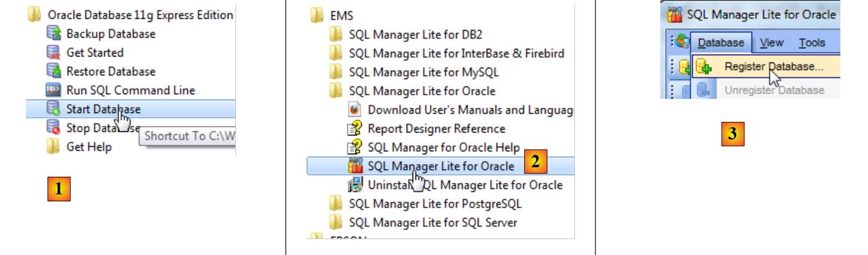
Task: Open Download User's Manuals icon
Action: click(x=355, y=110)
